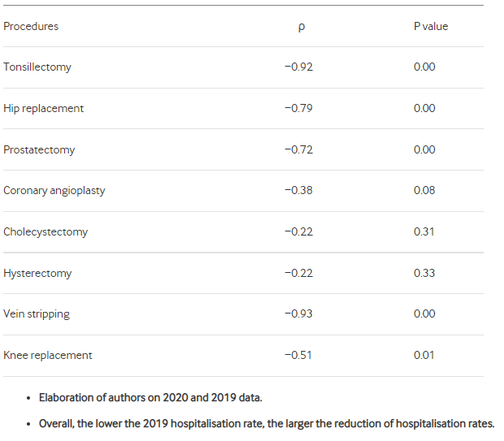The height and width of the screenshot is (441, 504).
Task: Click the Knee replacement procedure name
Action: [48, 355]
